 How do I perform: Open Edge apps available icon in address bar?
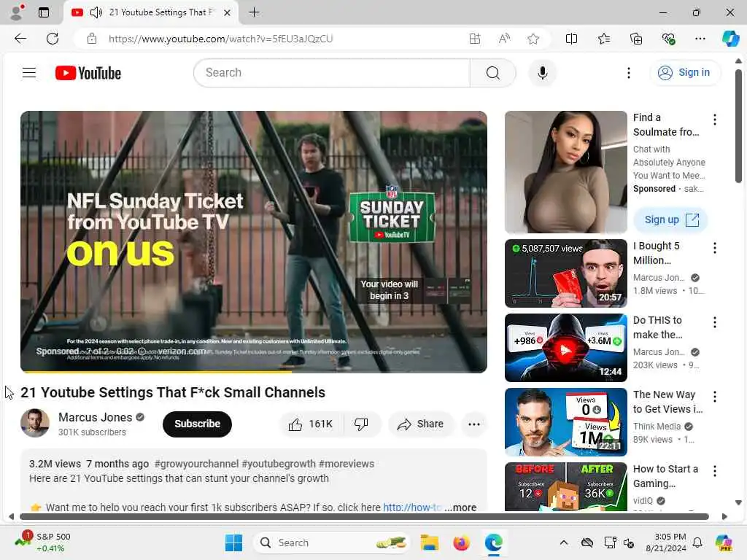[x=474, y=39]
